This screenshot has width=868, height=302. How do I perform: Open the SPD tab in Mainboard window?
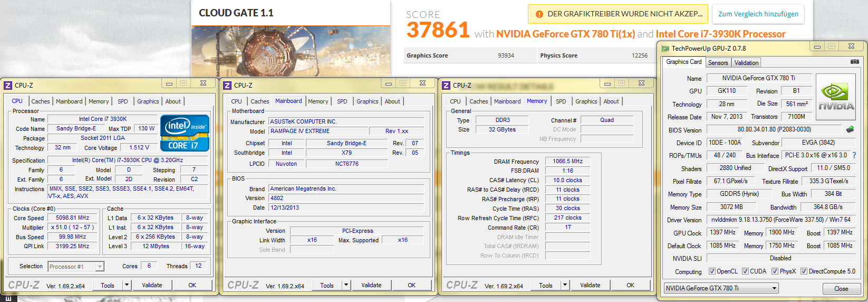[x=342, y=101]
